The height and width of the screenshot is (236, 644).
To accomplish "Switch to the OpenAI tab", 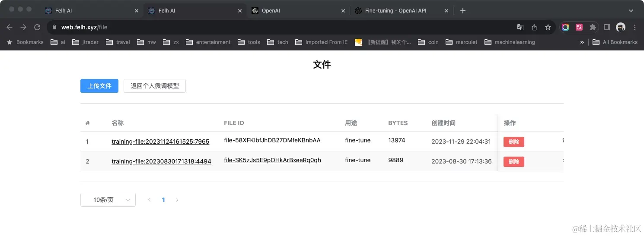I will point(298,11).
